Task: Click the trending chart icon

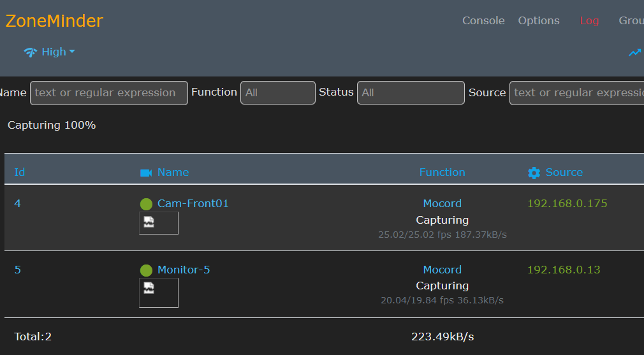Action: coord(634,52)
